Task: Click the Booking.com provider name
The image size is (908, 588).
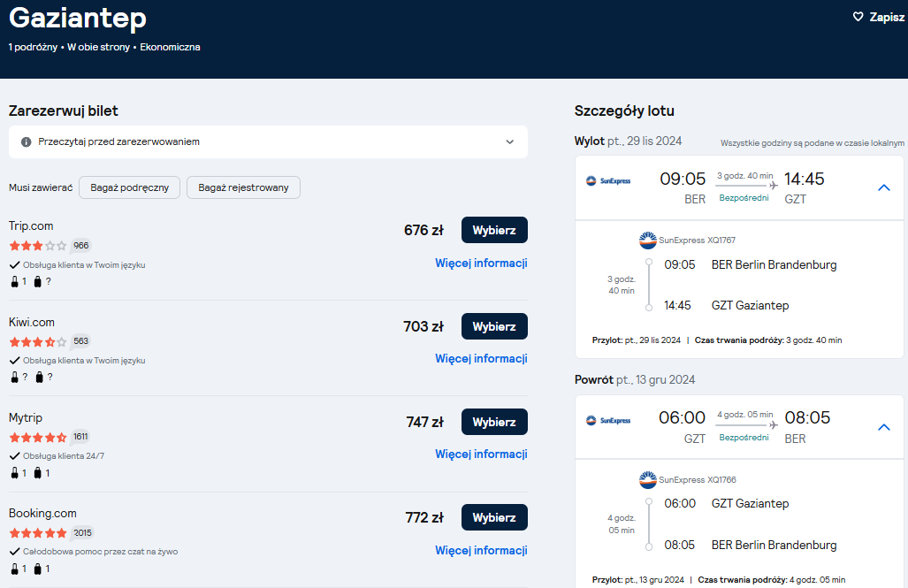Action: [x=42, y=513]
